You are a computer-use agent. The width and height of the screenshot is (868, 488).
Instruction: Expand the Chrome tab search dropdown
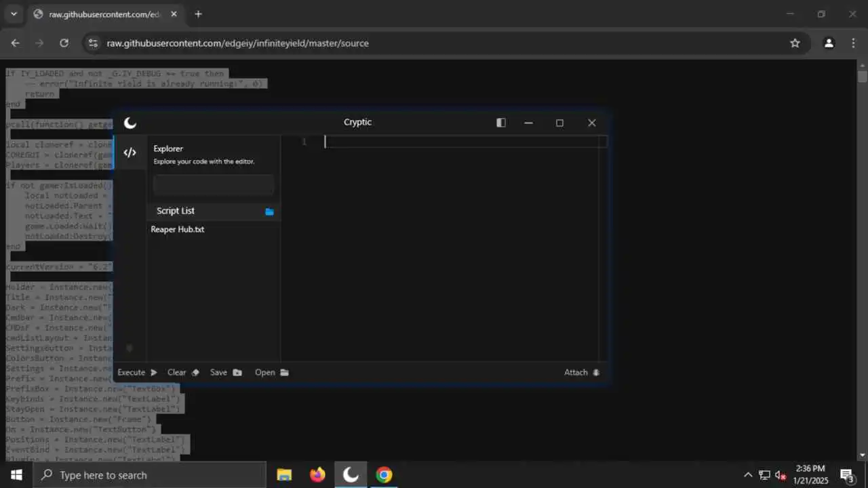pos(14,14)
